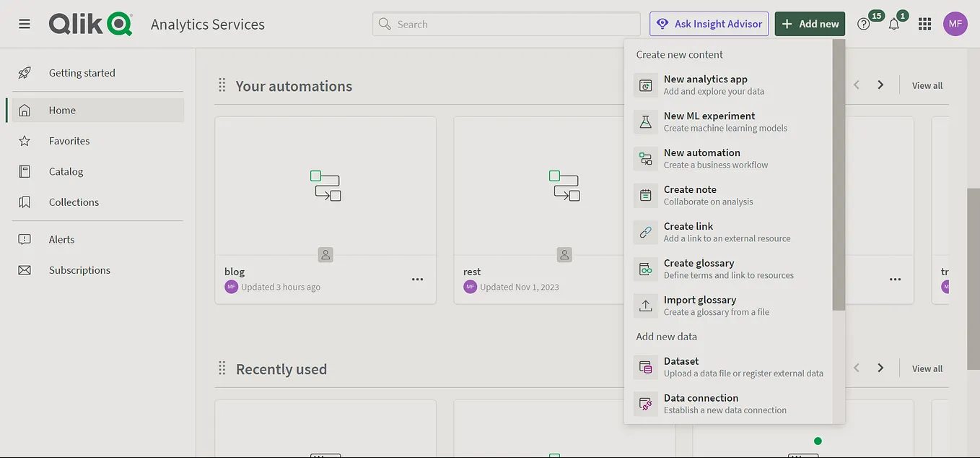Switch to the Catalog section
This screenshot has width=980, height=458.
pos(66,171)
